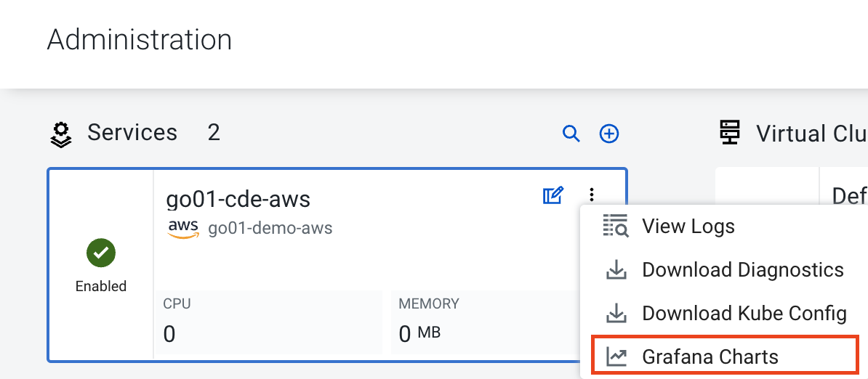Viewport: 868px width, 379px height.
Task: Select Download Kube Config option
Action: pos(744,314)
